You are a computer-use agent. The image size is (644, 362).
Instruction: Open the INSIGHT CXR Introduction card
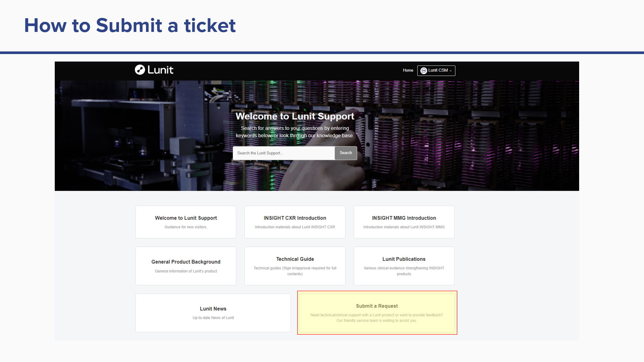(295, 222)
